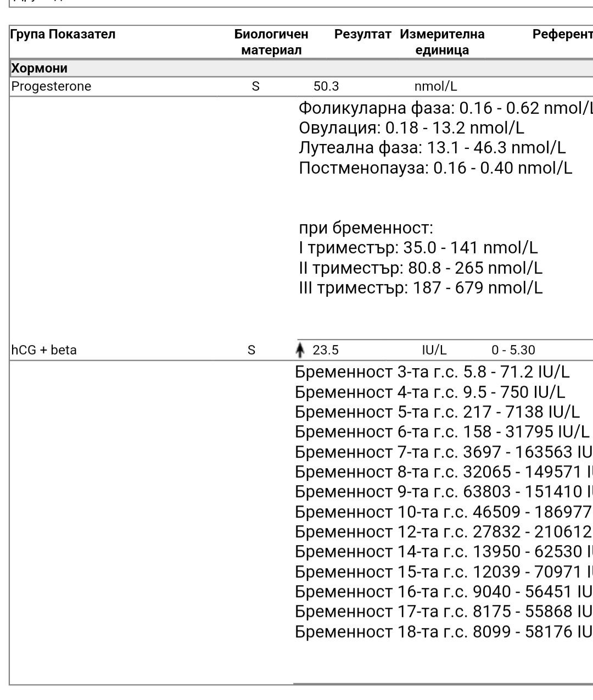Click the Резултат column header
The height and width of the screenshot is (700, 593).
[x=362, y=34]
